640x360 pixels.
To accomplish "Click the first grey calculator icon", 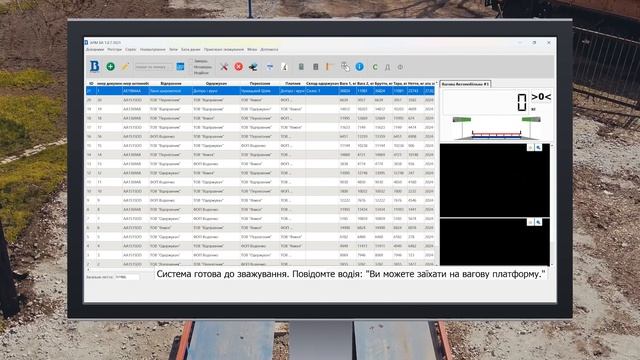I will (x=301, y=67).
